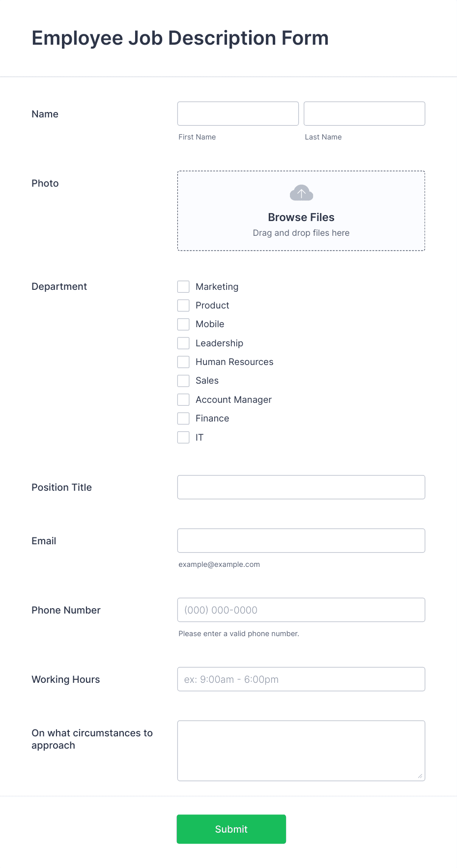Click the Phone Number field
The height and width of the screenshot is (868, 457).
click(x=301, y=610)
